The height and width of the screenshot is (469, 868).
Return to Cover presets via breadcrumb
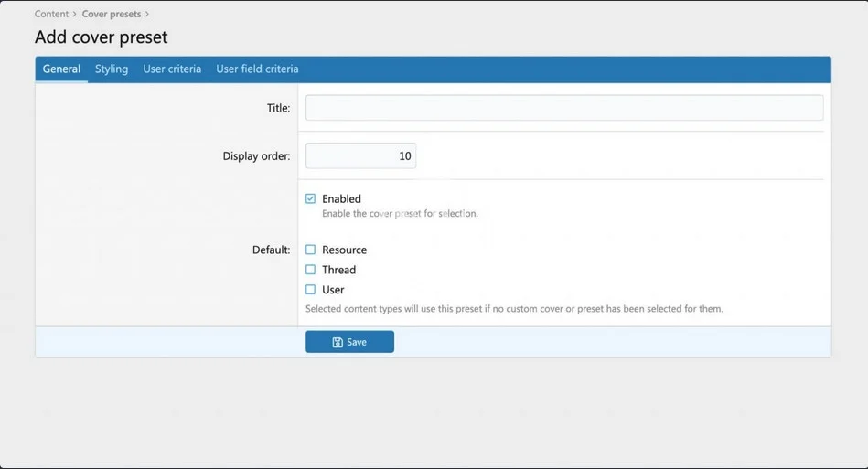tap(112, 15)
